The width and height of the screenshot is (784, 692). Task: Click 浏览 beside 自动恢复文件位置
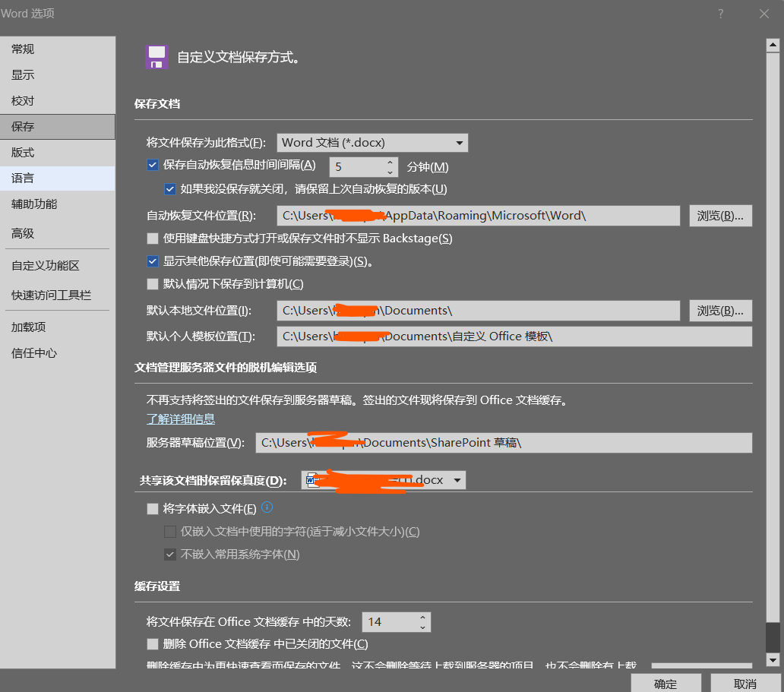click(x=720, y=215)
